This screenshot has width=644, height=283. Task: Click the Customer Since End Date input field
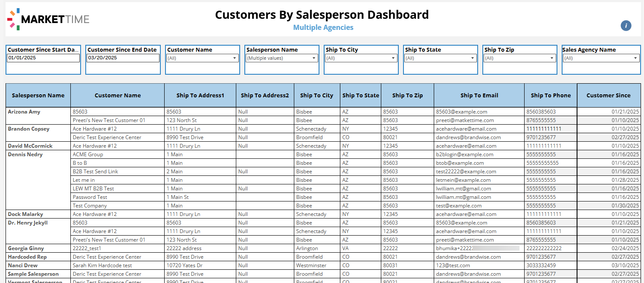pyautogui.click(x=123, y=58)
